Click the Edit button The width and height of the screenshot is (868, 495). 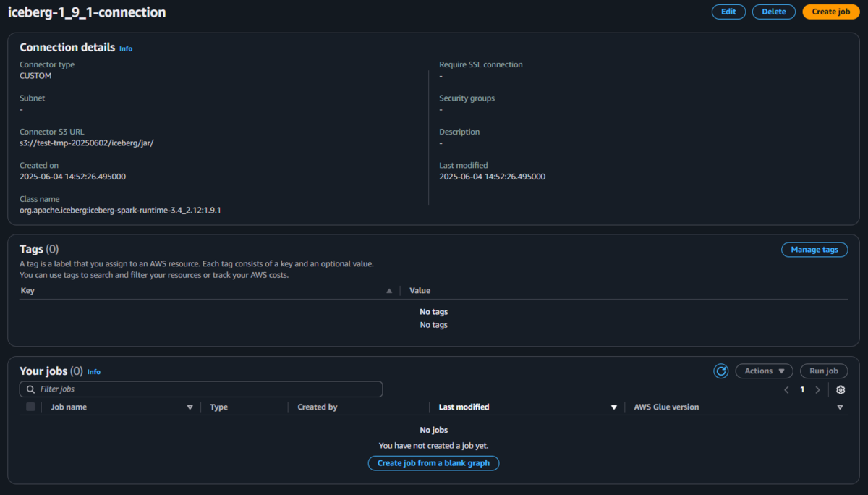click(728, 12)
